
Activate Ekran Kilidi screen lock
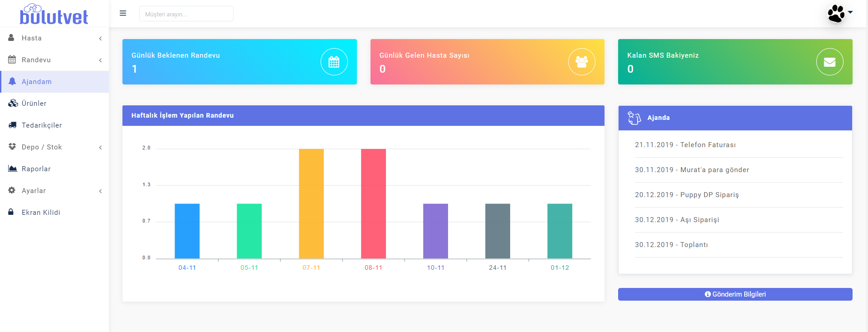[x=54, y=213]
